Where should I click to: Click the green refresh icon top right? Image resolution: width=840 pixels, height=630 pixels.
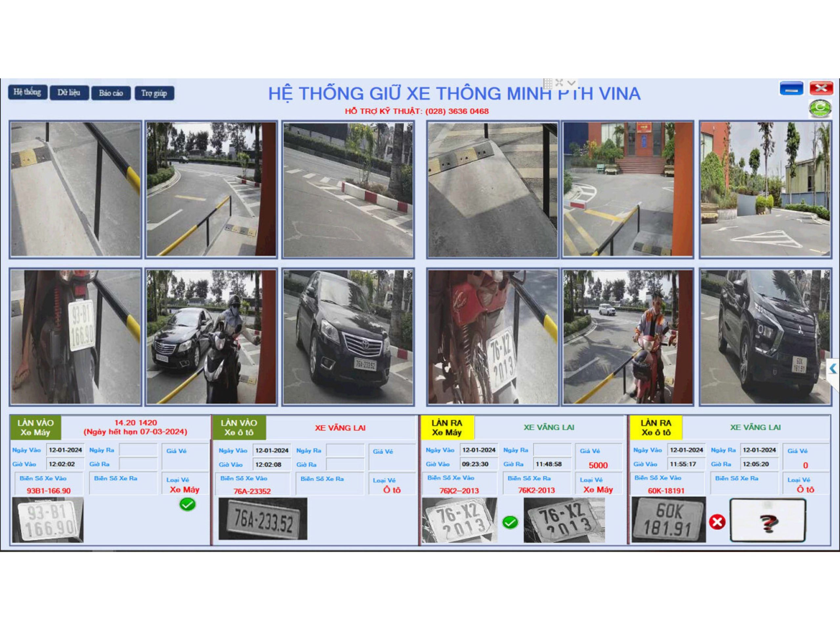(820, 109)
